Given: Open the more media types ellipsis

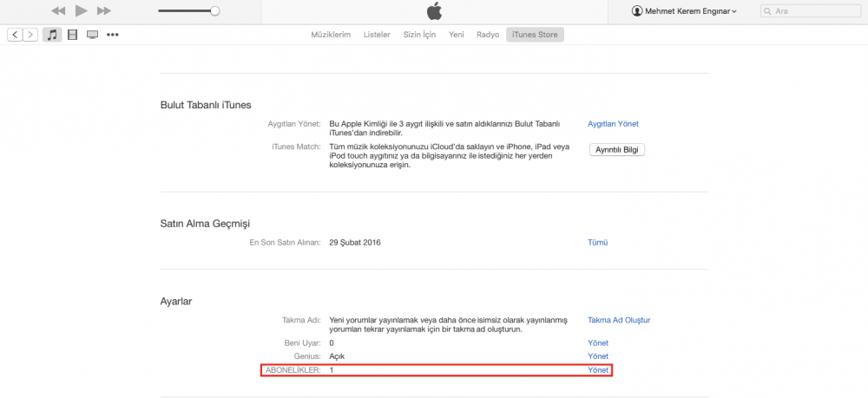Looking at the screenshot, I should [x=113, y=35].
